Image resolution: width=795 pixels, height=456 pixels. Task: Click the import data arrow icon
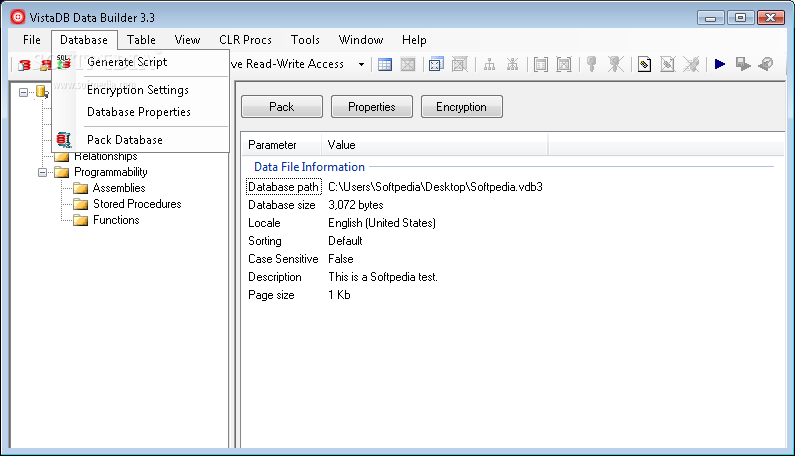[743, 64]
